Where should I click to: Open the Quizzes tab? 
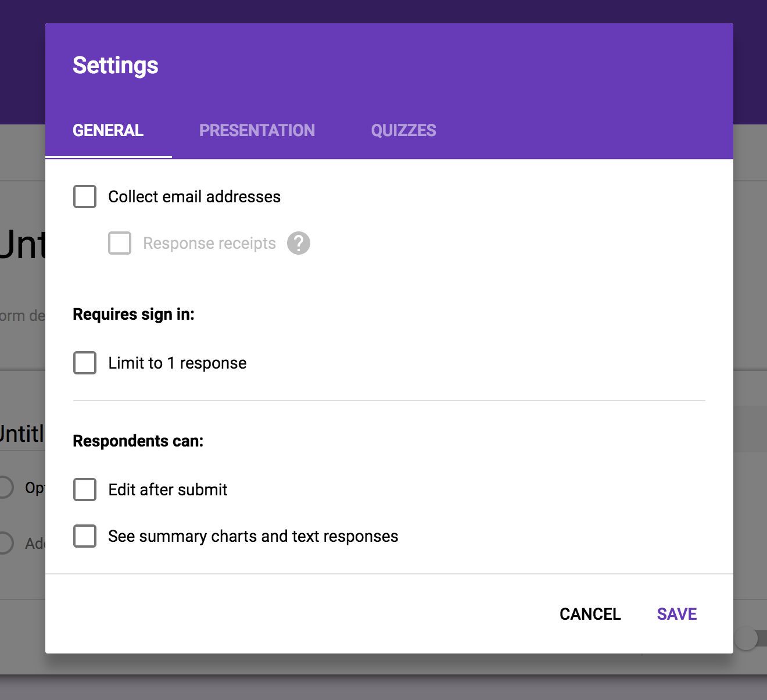[403, 130]
